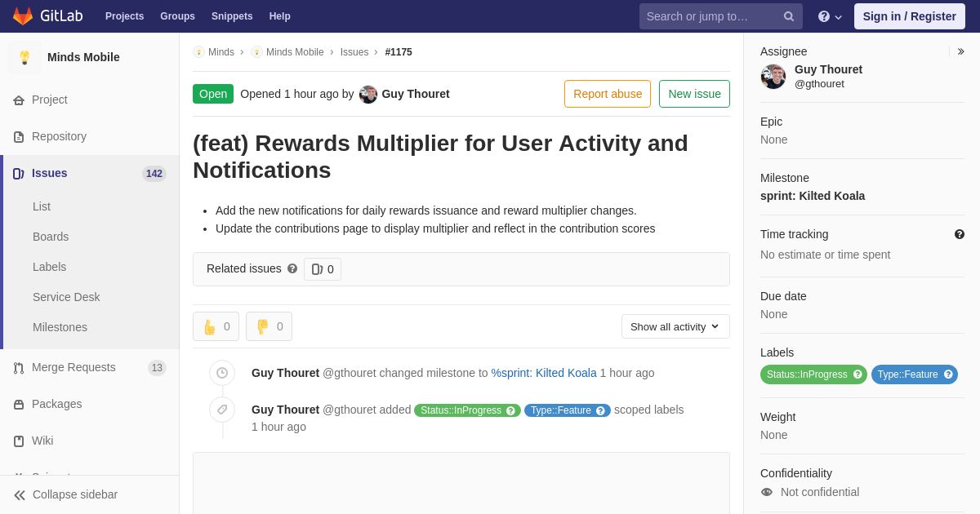Click the Wiki book icon
The image size is (980, 514).
click(19, 441)
